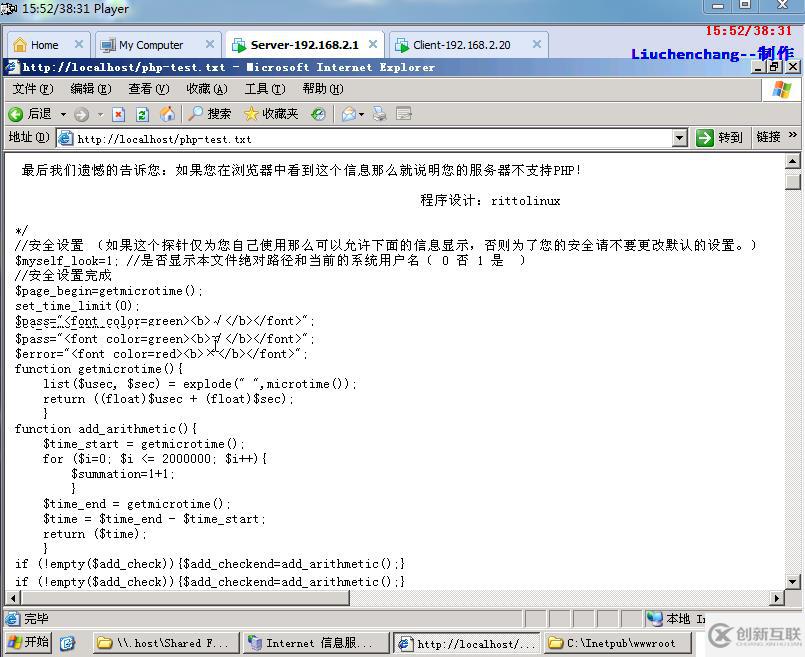Open the 查看(V) menu

pyautogui.click(x=149, y=89)
